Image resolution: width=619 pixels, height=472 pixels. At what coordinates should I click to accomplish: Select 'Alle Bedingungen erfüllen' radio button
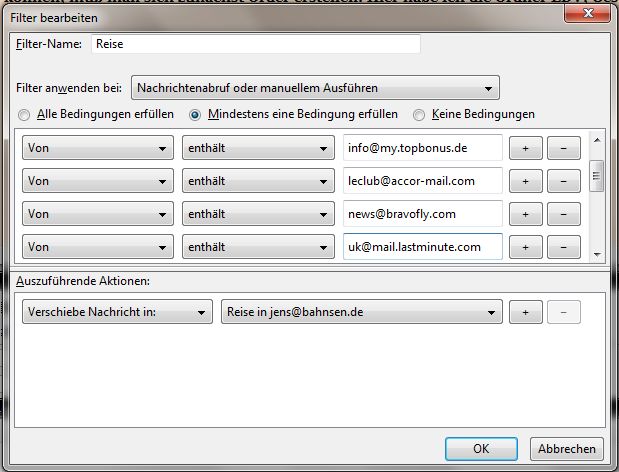24,115
